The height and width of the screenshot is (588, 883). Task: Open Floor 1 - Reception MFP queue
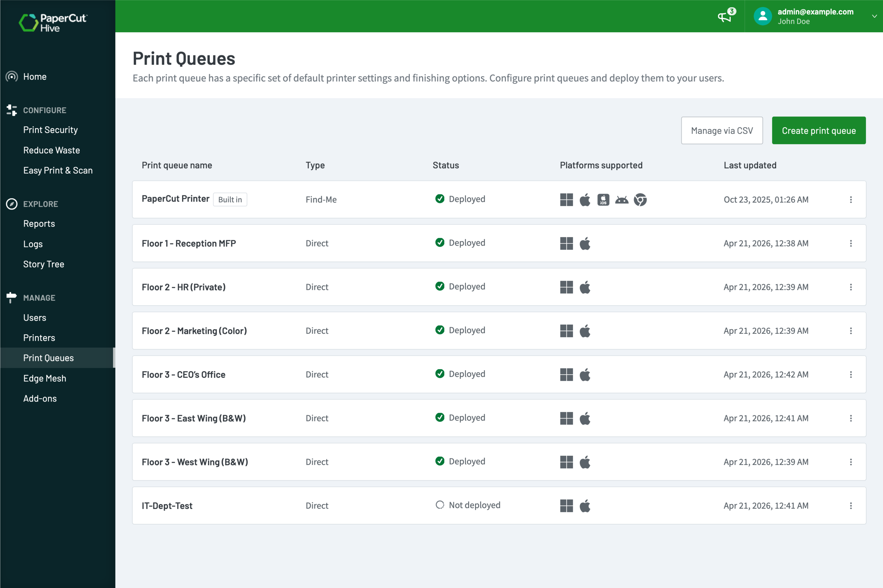[x=189, y=243]
